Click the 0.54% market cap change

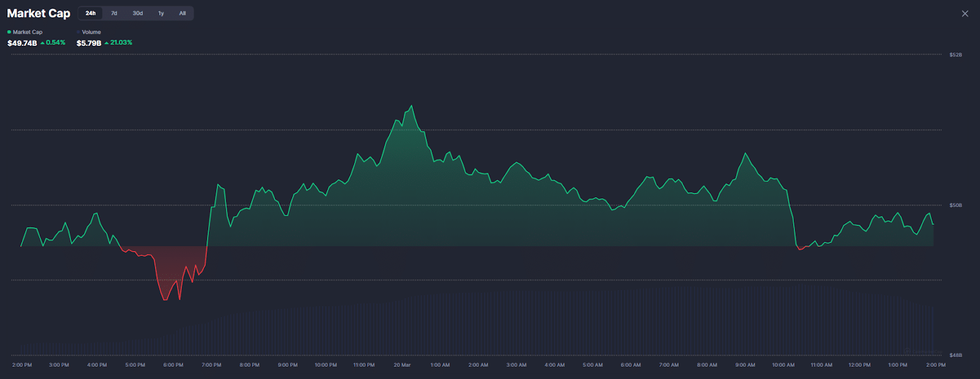[53, 43]
